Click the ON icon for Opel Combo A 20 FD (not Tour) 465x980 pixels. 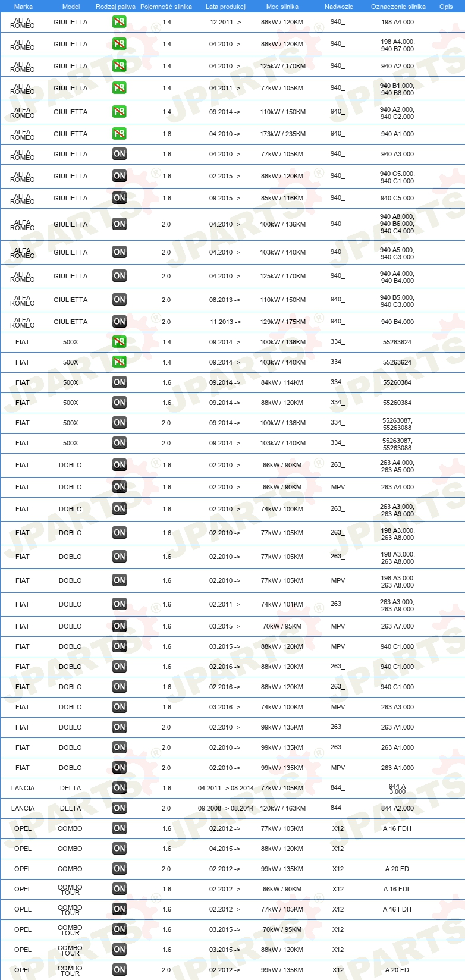tap(120, 869)
